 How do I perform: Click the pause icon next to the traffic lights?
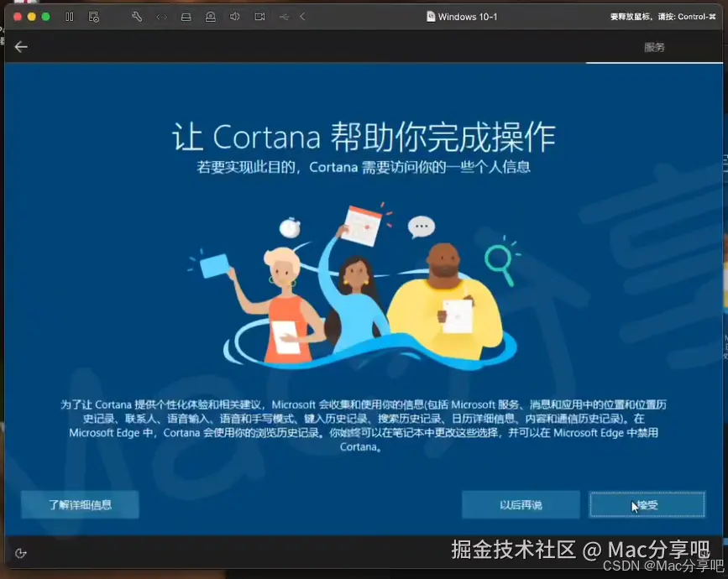tap(69, 16)
